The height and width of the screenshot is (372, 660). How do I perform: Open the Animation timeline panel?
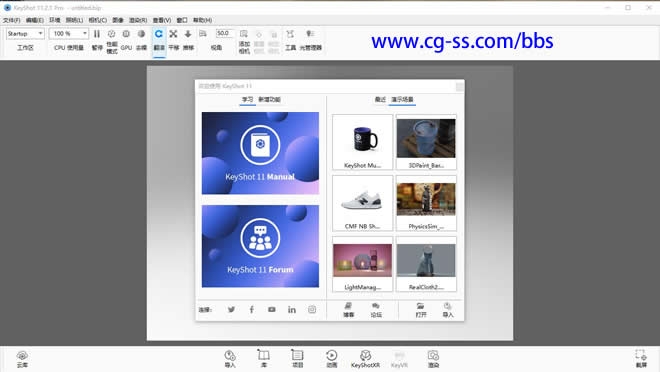332,359
